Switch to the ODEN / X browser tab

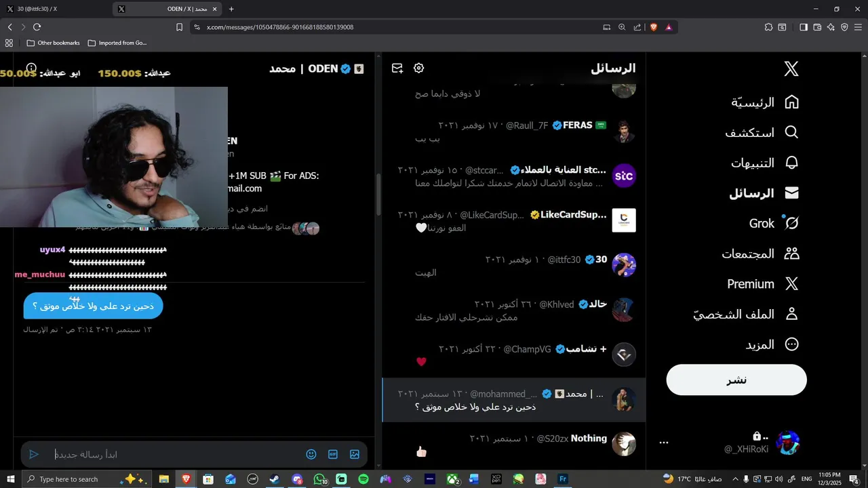(168, 9)
